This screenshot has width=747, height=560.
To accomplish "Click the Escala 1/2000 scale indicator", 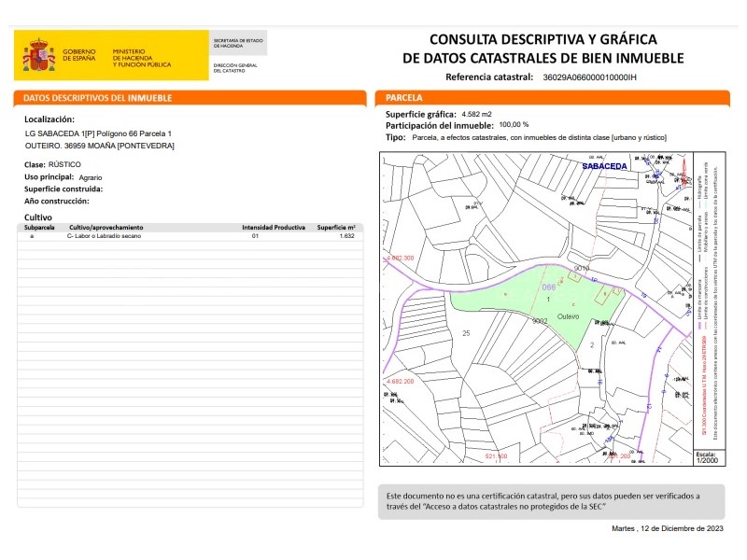I will click(x=708, y=455).
